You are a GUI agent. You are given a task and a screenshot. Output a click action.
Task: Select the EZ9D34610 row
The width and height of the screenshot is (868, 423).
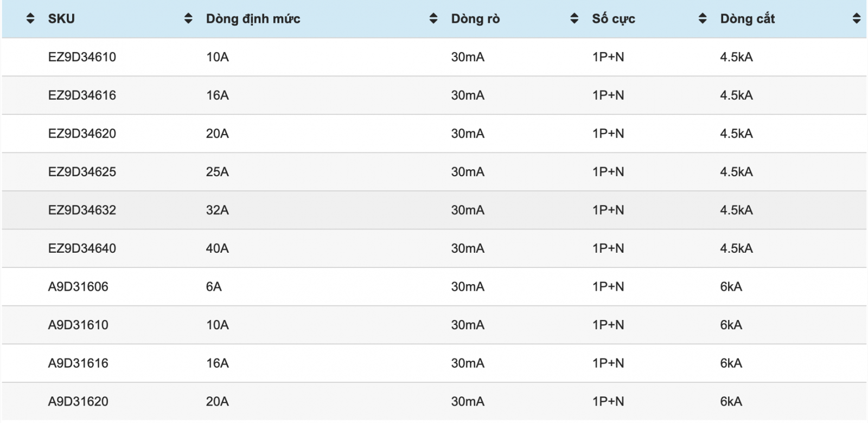[434, 57]
